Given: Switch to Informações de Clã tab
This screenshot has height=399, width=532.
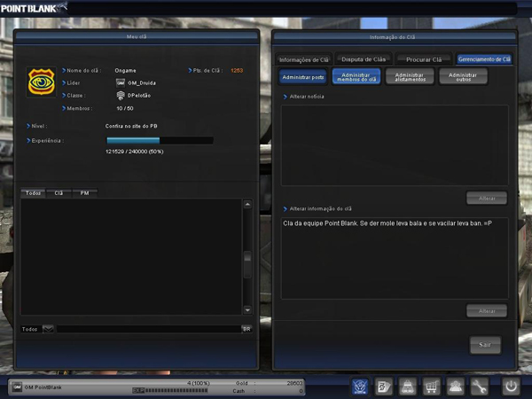Looking at the screenshot, I should coord(303,59).
